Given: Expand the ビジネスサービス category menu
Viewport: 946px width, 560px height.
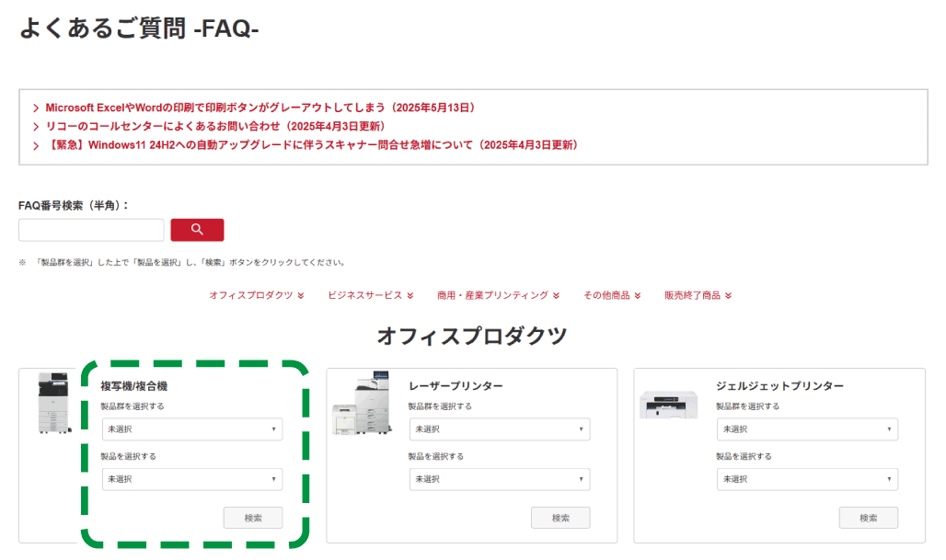Looking at the screenshot, I should click(367, 295).
